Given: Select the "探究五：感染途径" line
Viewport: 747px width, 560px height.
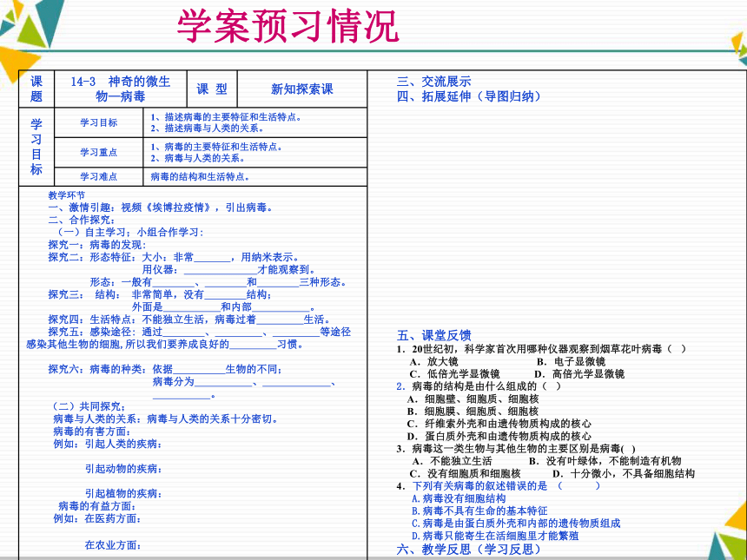Looking at the screenshot, I should [x=200, y=332].
